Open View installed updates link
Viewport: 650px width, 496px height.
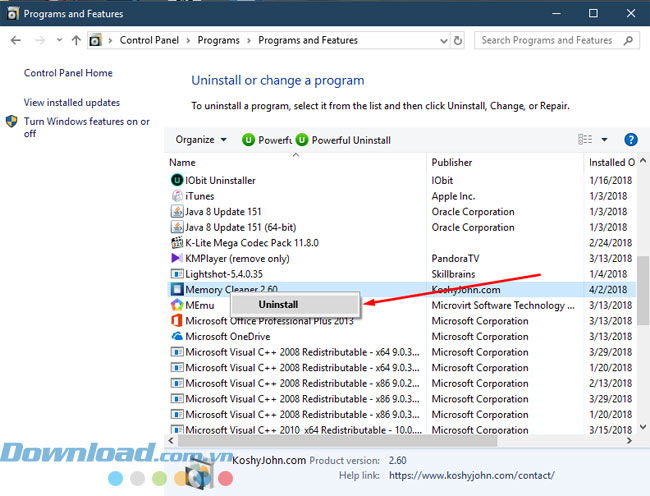click(72, 102)
